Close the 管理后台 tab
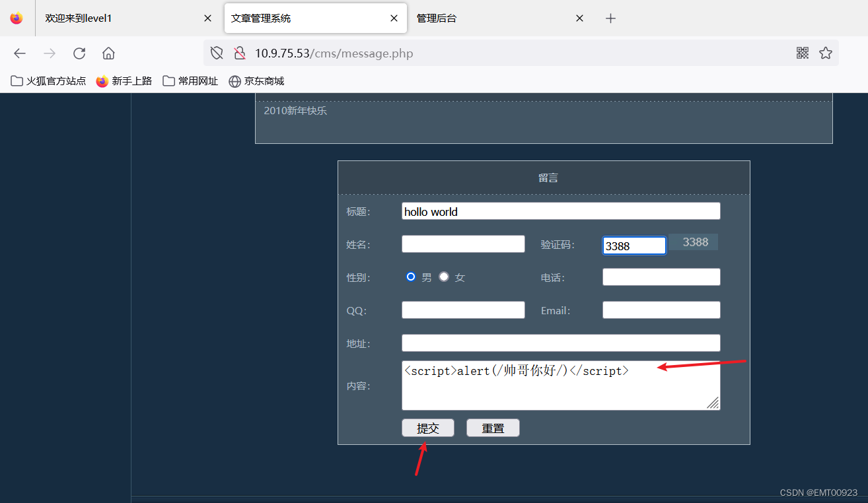The height and width of the screenshot is (503, 868). click(579, 18)
